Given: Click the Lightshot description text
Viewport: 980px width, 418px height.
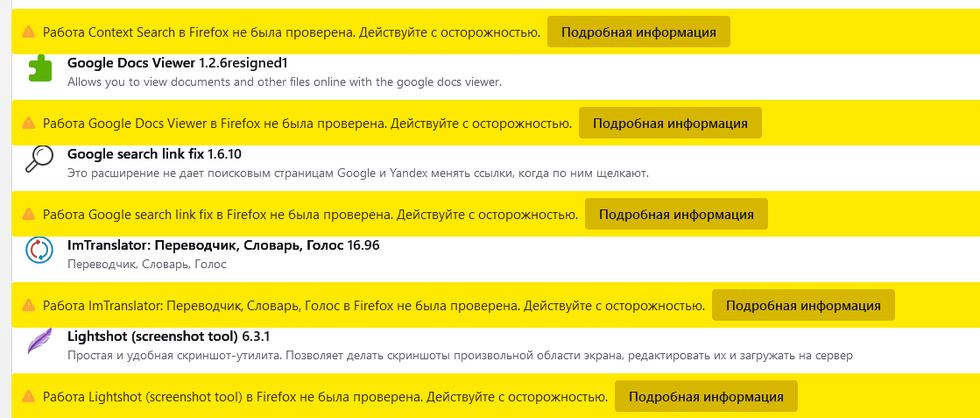Looking at the screenshot, I should tap(460, 356).
